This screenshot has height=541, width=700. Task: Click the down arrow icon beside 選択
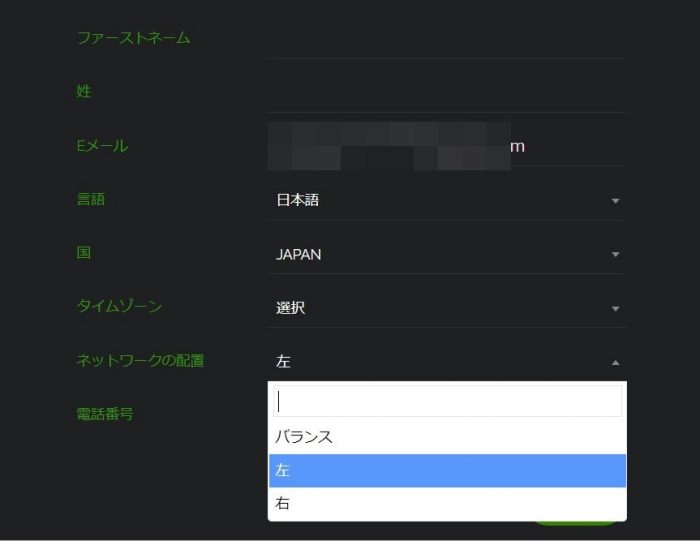615,309
